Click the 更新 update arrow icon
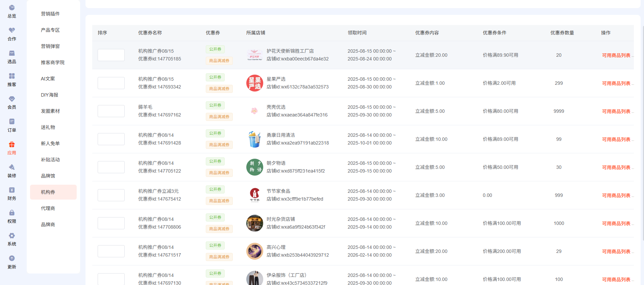 coord(12,259)
